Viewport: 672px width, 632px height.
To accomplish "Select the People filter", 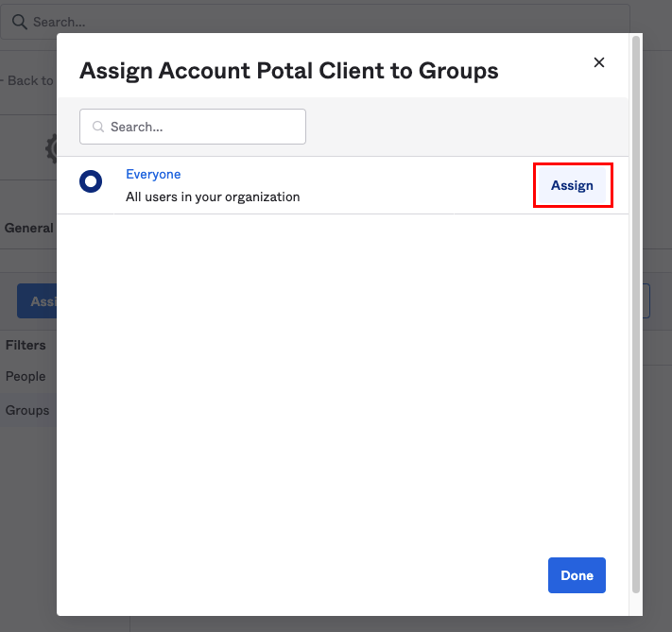I will pyautogui.click(x=26, y=376).
